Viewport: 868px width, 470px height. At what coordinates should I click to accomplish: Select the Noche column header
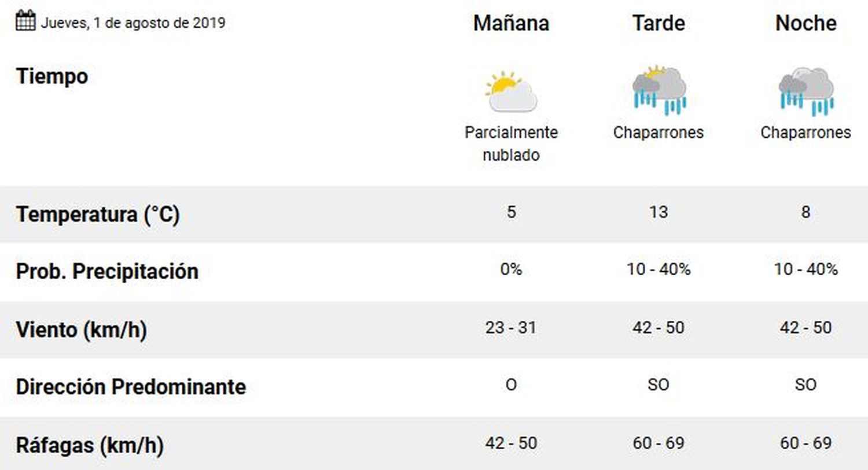[806, 23]
